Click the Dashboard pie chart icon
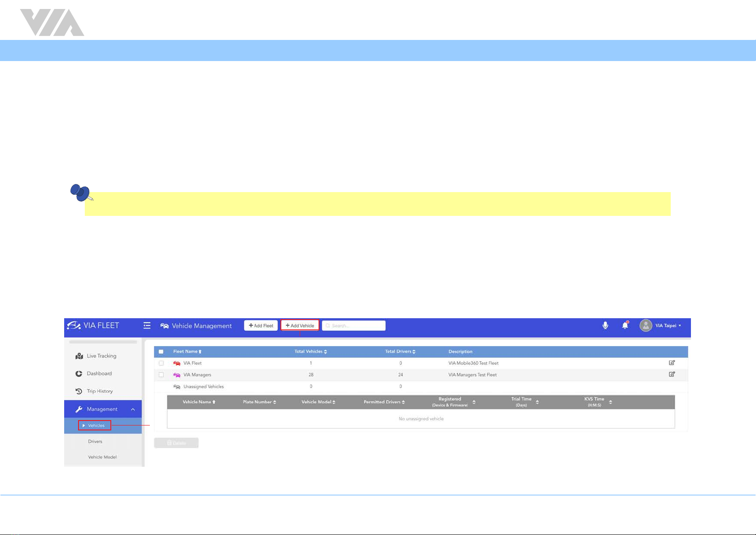 click(79, 373)
